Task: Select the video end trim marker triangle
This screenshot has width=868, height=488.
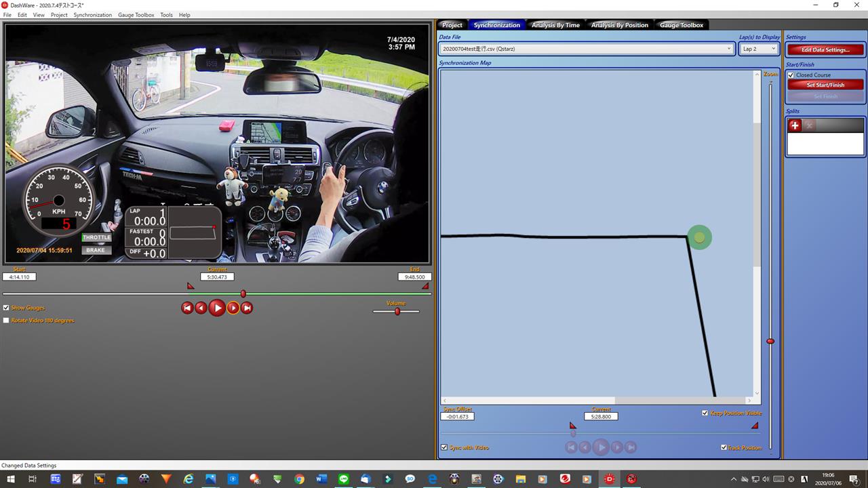Action: tap(425, 286)
